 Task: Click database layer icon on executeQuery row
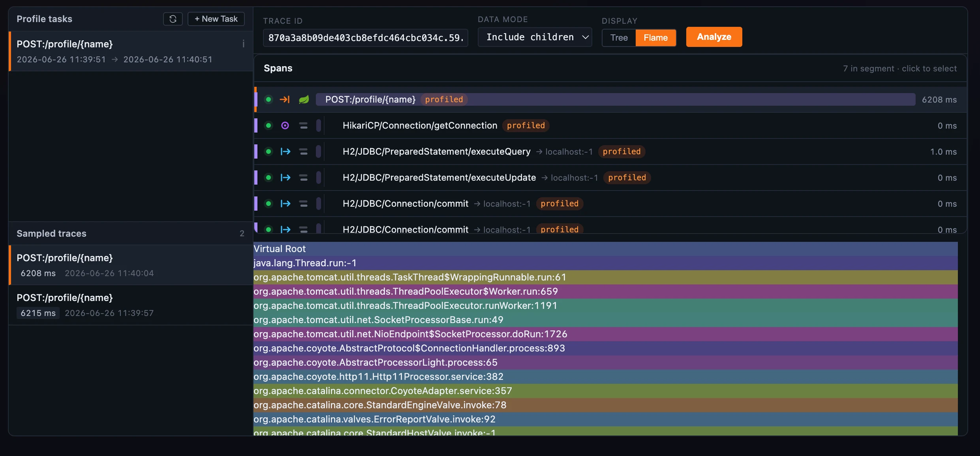coord(303,151)
